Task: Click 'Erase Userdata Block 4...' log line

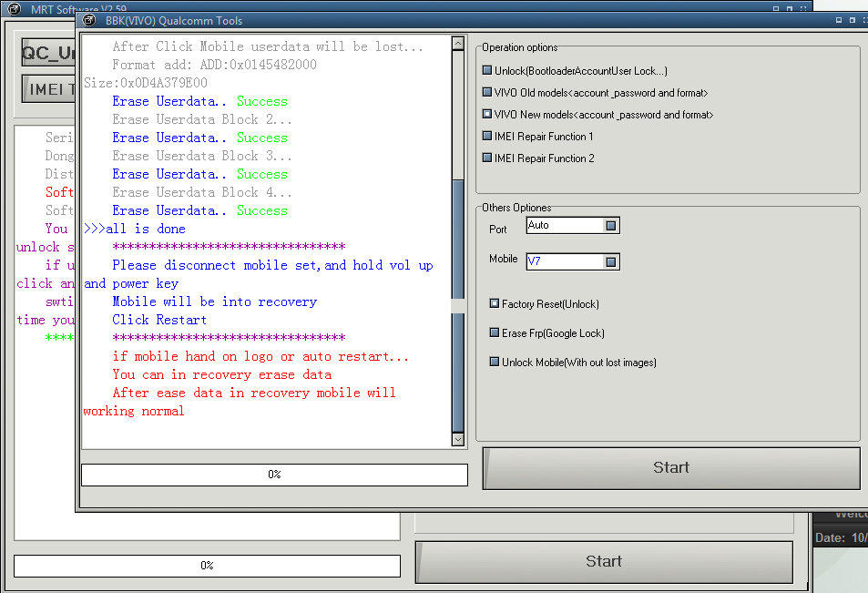Action: coord(202,192)
